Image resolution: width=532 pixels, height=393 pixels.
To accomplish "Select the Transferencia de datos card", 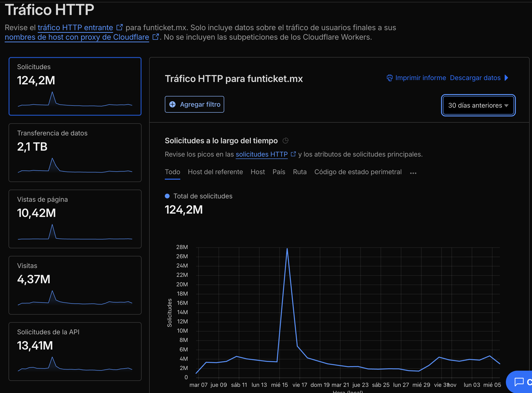I will [x=75, y=153].
